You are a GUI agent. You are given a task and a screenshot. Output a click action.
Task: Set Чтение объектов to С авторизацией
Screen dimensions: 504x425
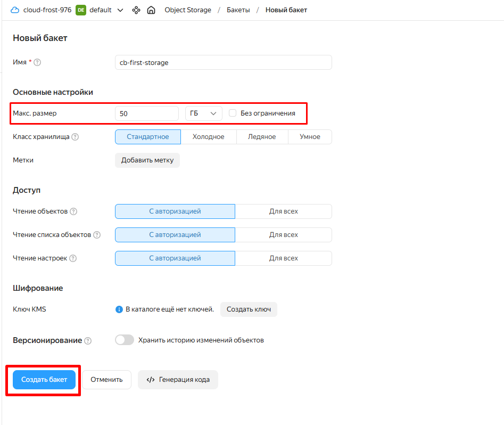coord(175,211)
